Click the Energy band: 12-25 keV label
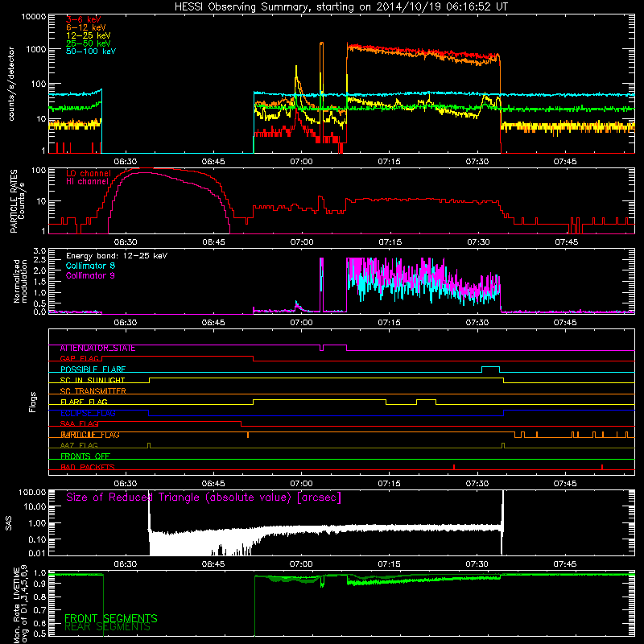 [117, 256]
